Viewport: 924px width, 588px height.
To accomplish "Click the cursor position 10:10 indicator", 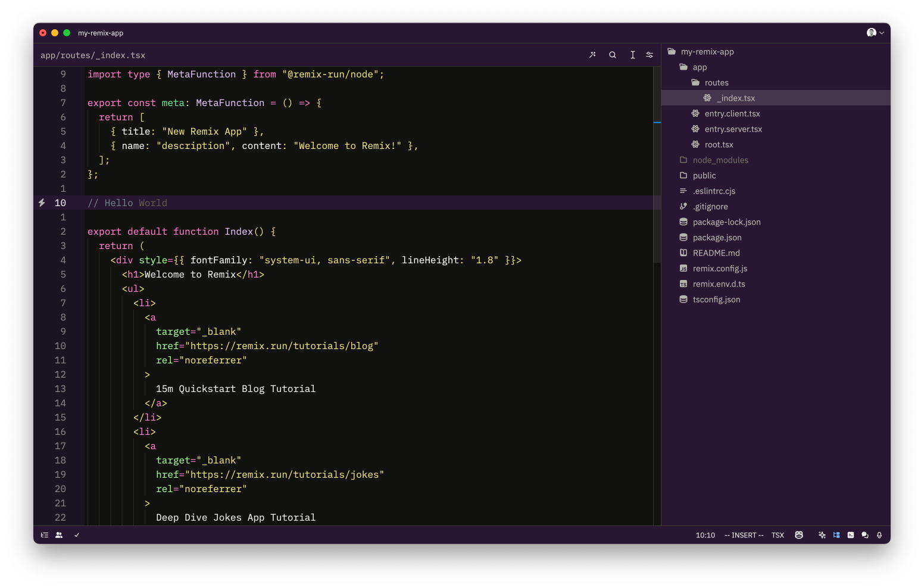I will (x=706, y=535).
